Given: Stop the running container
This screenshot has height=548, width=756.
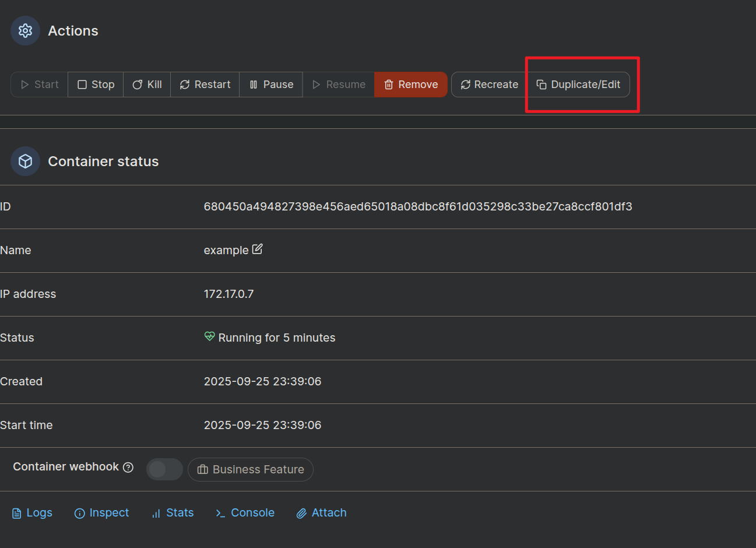Looking at the screenshot, I should (96, 85).
